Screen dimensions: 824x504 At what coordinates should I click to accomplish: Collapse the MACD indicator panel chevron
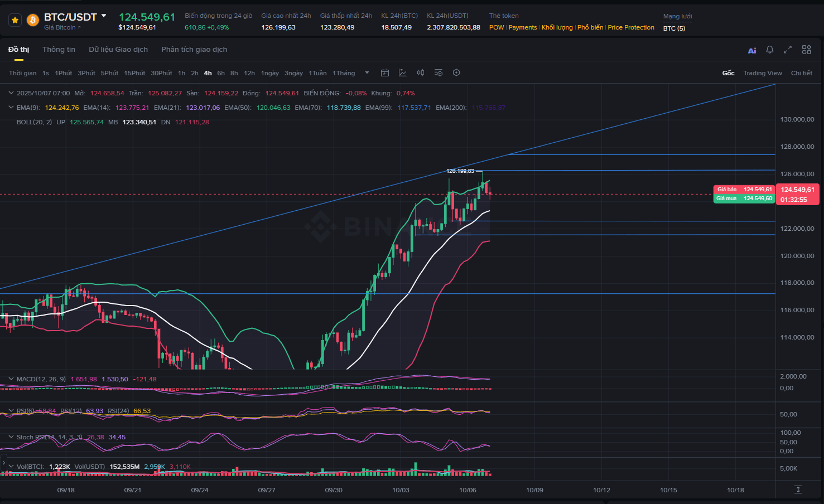[11, 379]
